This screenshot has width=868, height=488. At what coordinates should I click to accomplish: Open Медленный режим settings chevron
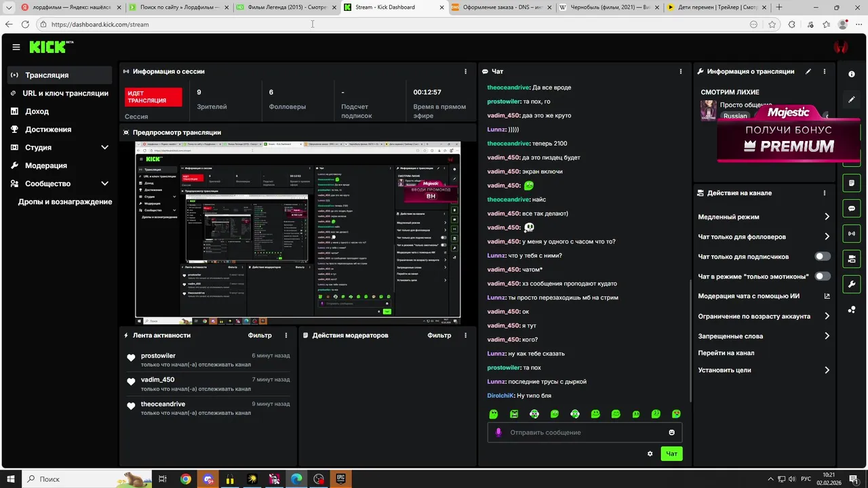pyautogui.click(x=827, y=217)
